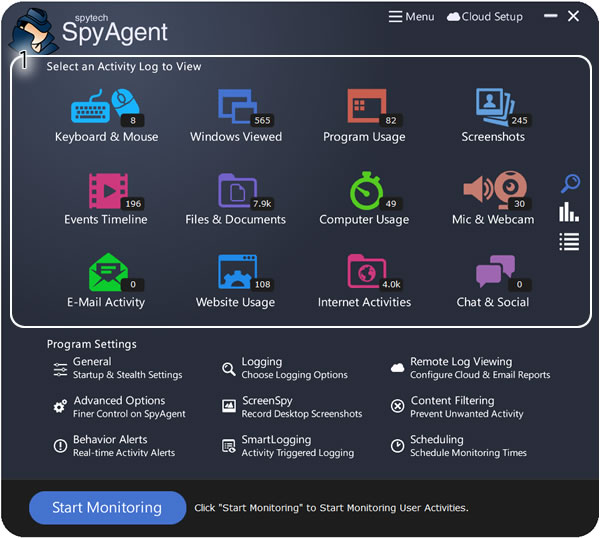Click the 565 count badge on Windows Viewed
600x538 pixels.
click(x=262, y=121)
